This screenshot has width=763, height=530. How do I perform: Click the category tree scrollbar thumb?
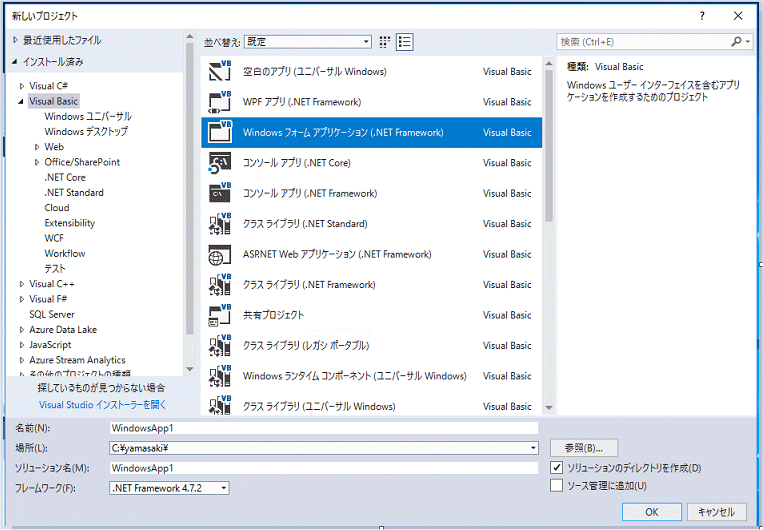[x=189, y=189]
